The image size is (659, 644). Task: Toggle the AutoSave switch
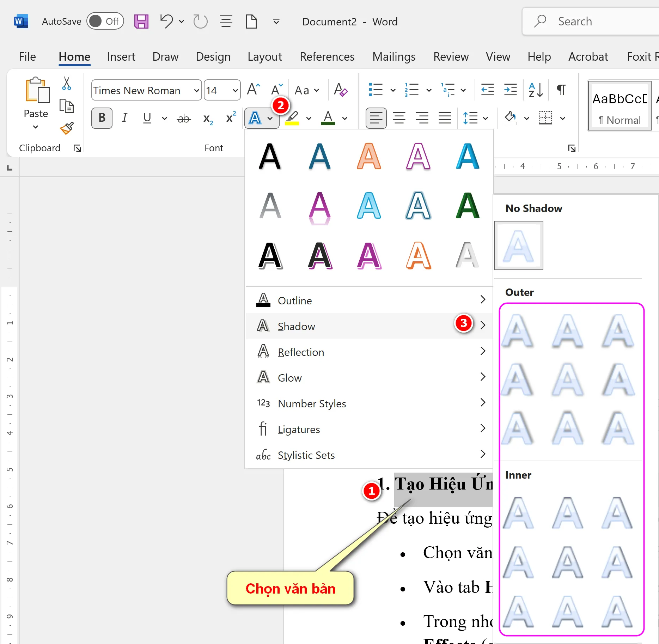(x=105, y=22)
